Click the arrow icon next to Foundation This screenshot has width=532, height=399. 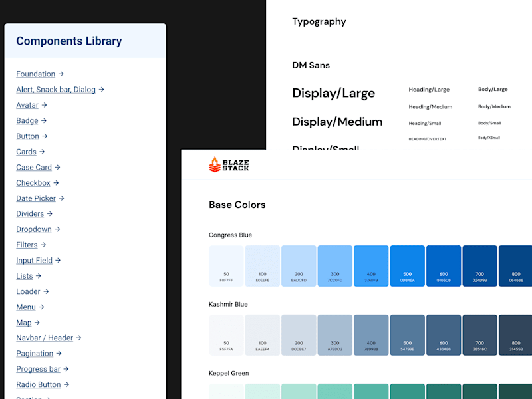61,74
